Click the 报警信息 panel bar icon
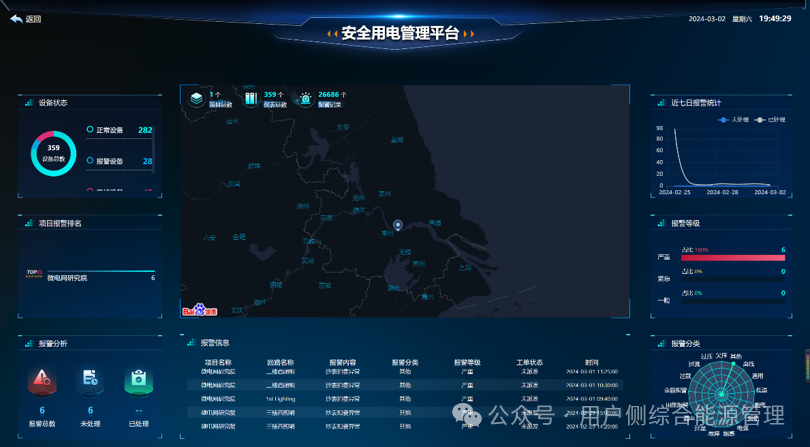Screen dimensions: 810x447 [191, 343]
